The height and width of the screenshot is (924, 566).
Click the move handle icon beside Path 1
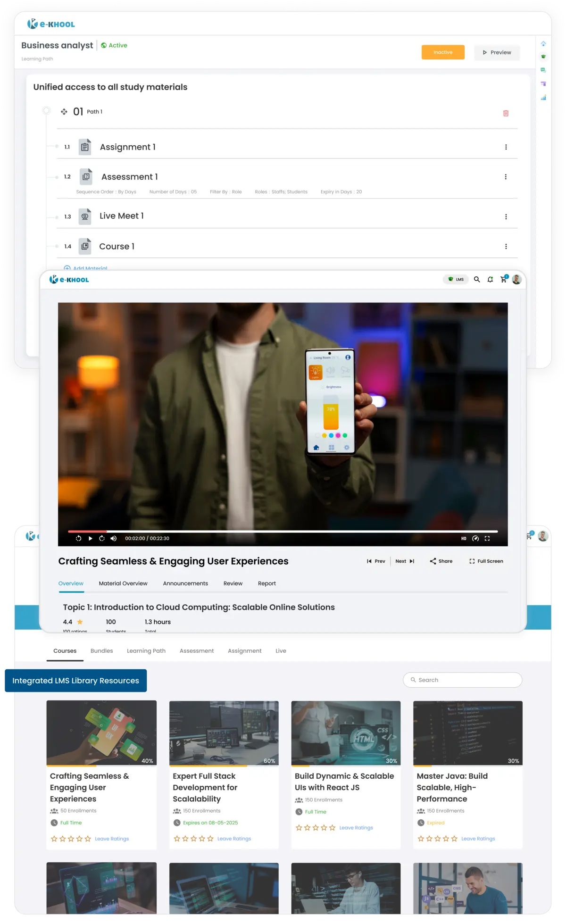pos(64,112)
